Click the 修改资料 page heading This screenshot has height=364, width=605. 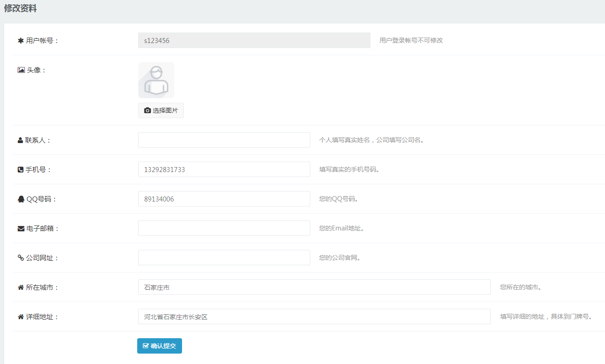point(20,8)
